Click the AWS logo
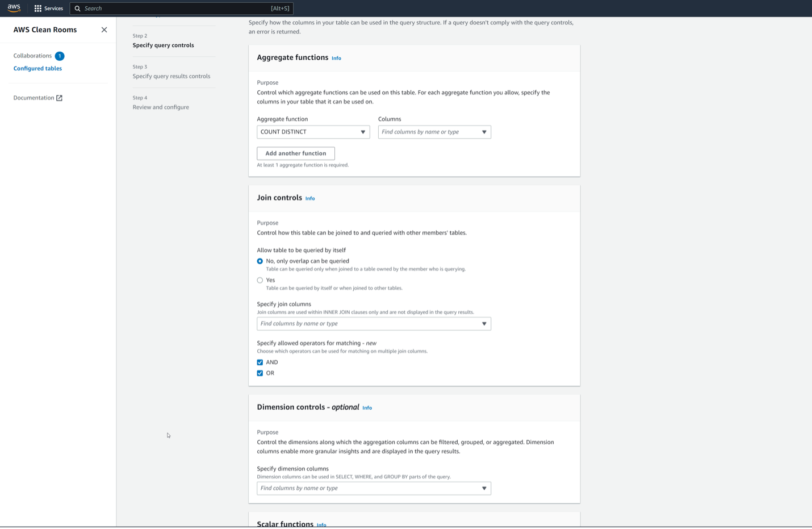The height and width of the screenshot is (529, 812). pyautogui.click(x=14, y=8)
